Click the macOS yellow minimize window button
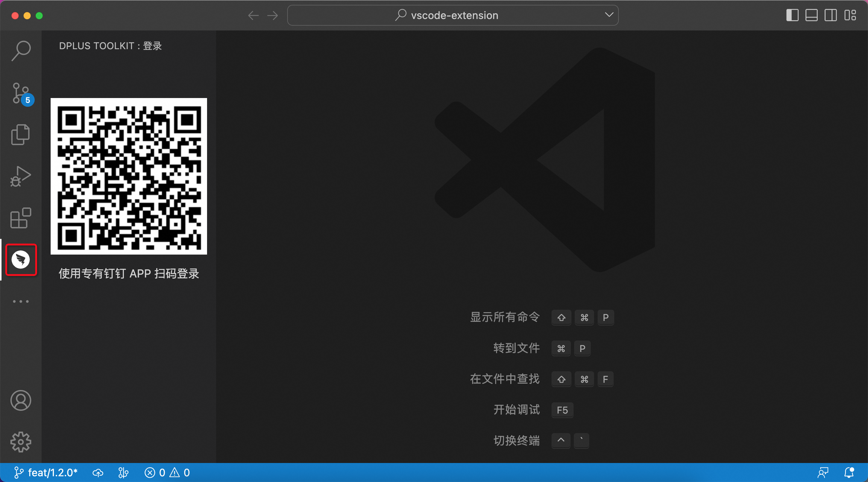 (x=27, y=15)
